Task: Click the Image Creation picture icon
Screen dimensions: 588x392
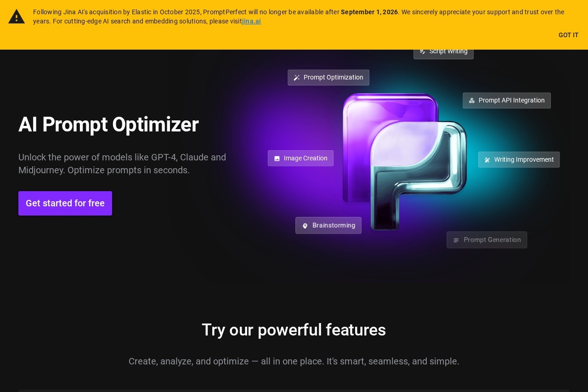Action: [277, 158]
